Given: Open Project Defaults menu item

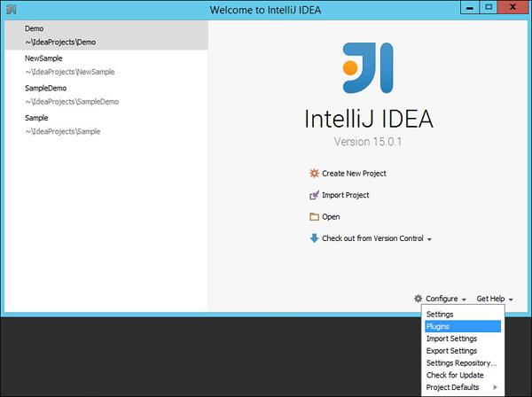Looking at the screenshot, I should [x=463, y=387].
